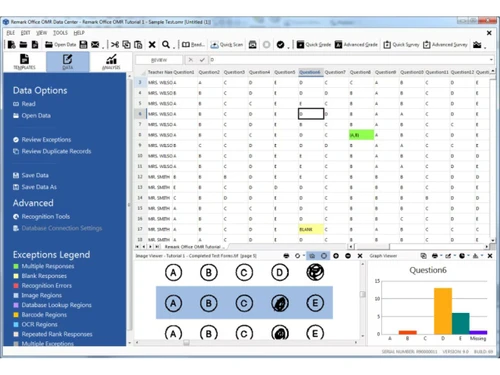500x375 pixels.
Task: Select the yellow BLANK cell in row 17
Action: [311, 229]
